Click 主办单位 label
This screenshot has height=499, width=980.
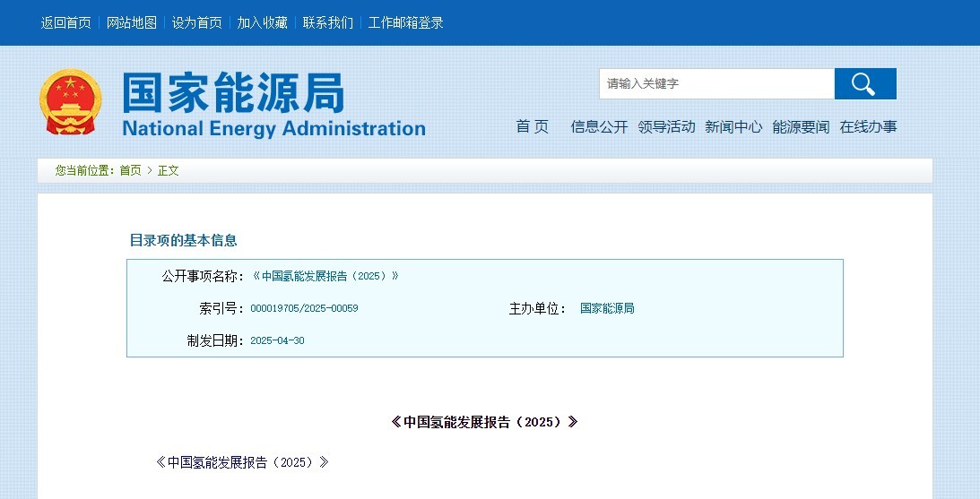tap(537, 308)
